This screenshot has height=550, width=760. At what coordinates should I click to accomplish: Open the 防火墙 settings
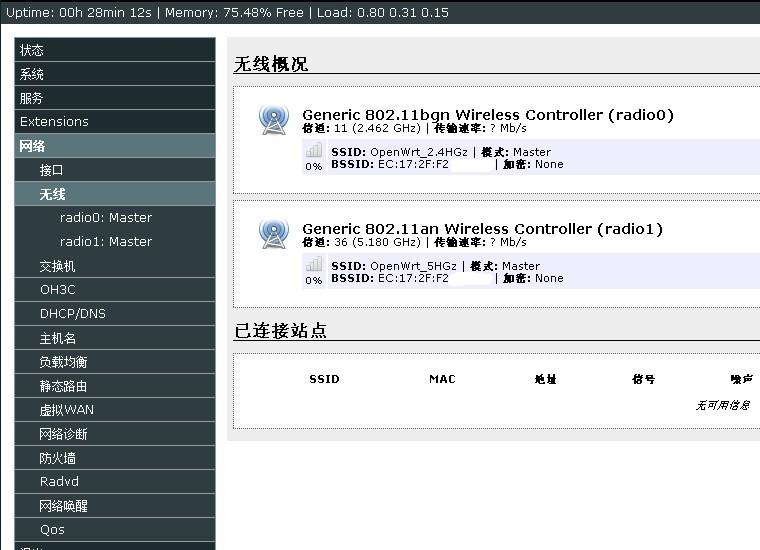[x=115, y=458]
